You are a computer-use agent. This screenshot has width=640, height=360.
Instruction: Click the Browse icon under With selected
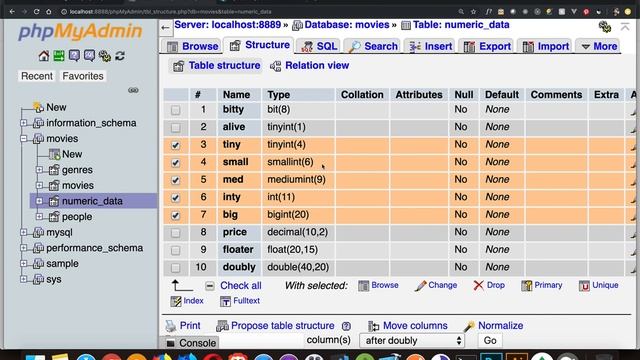[x=363, y=286]
